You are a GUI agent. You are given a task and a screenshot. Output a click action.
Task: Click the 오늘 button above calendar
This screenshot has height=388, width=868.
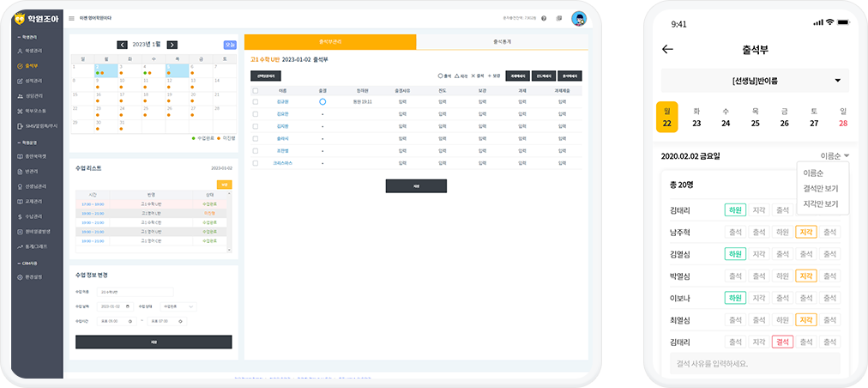pos(230,45)
